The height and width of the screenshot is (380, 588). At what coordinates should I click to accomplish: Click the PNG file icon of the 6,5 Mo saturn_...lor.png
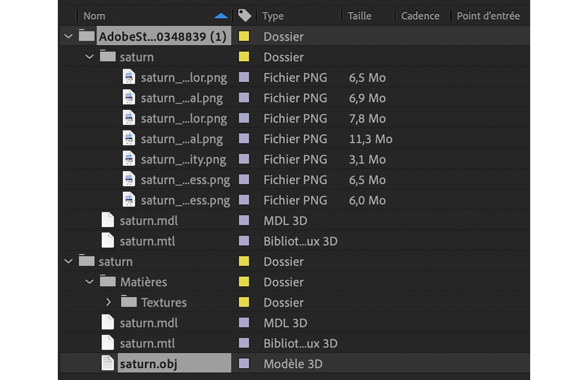[x=129, y=77]
